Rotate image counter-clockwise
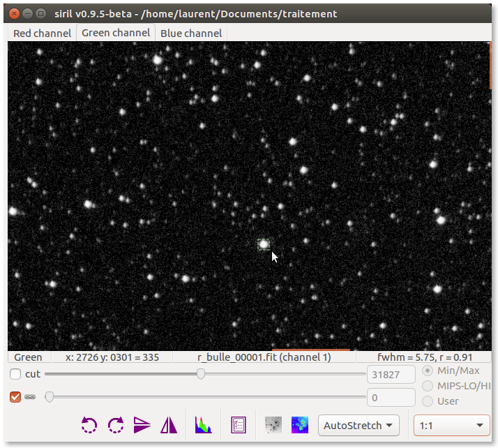Screen dimensions: 498x448 (x=89, y=425)
